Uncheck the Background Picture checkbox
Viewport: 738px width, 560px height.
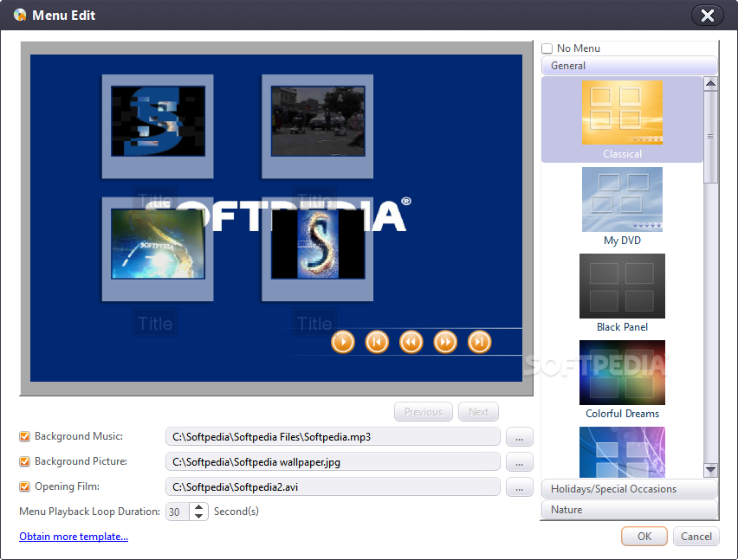24,461
